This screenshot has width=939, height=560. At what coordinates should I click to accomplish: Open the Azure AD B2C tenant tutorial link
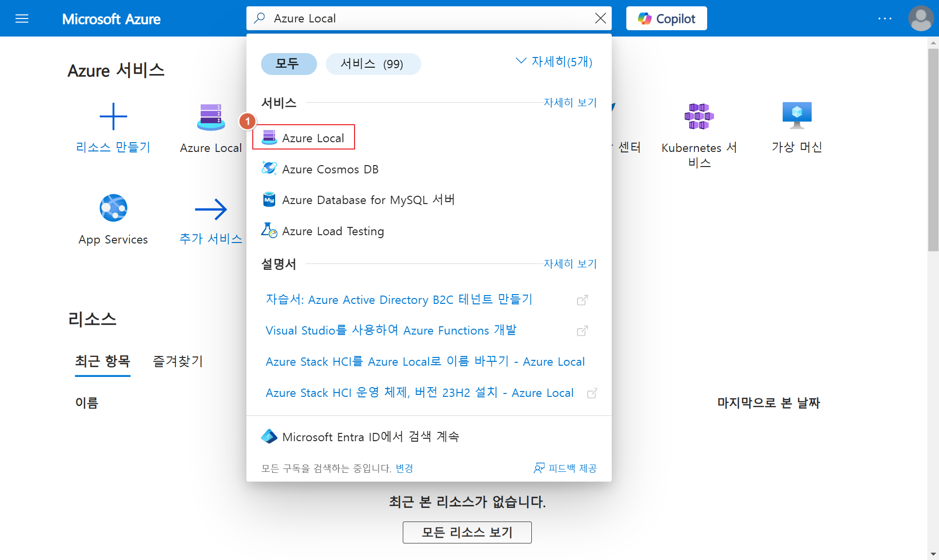399,299
